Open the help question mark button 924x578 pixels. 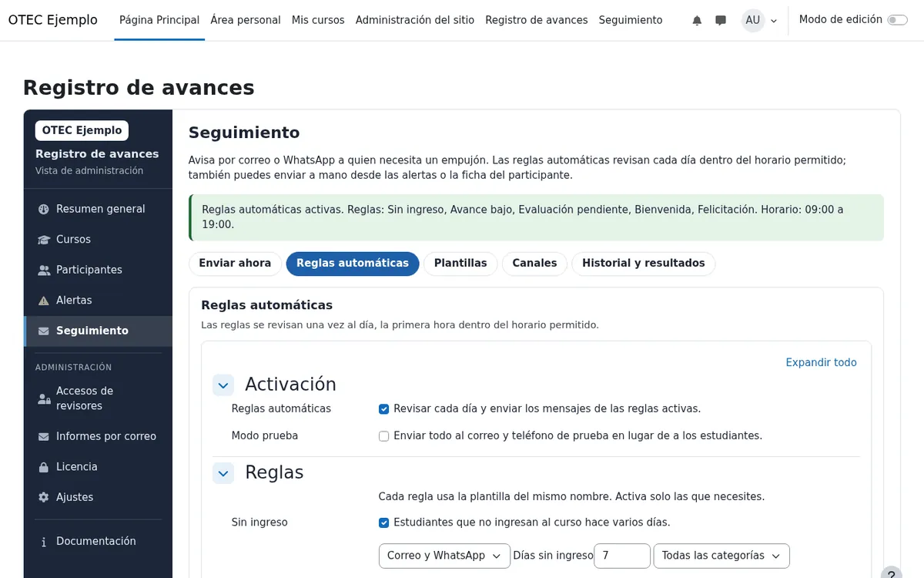coord(891,574)
